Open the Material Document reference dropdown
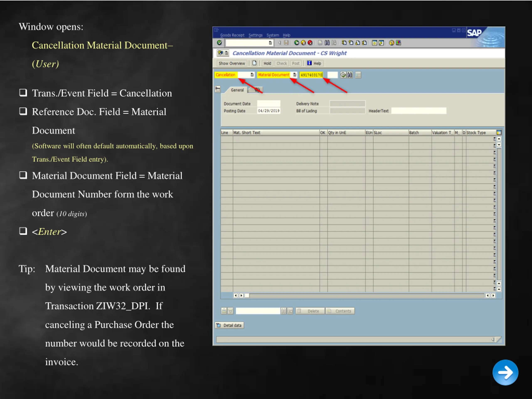Screen dimensions: 532x399 coord(294,75)
